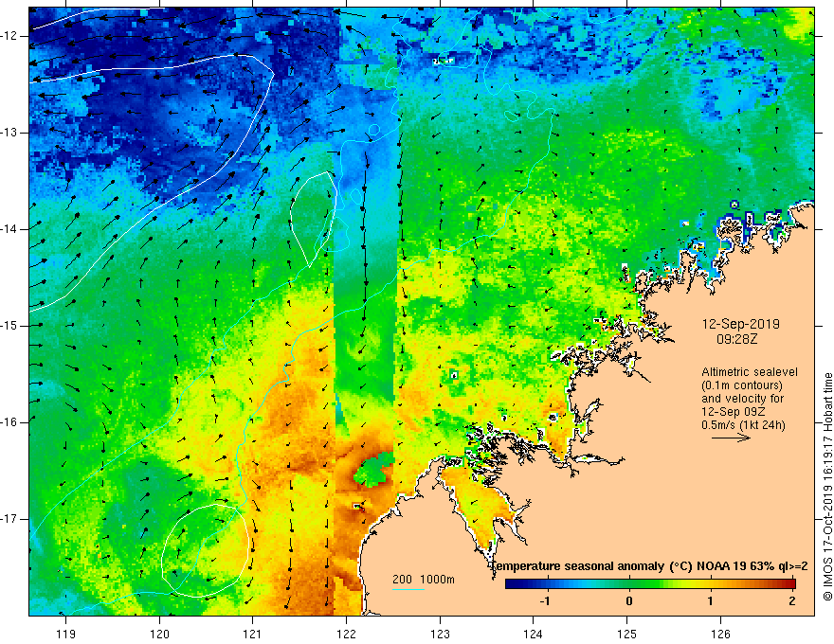Viewport: 834px width, 644px height.
Task: Click the text '(0.1m contours)'
Action: click(742, 385)
